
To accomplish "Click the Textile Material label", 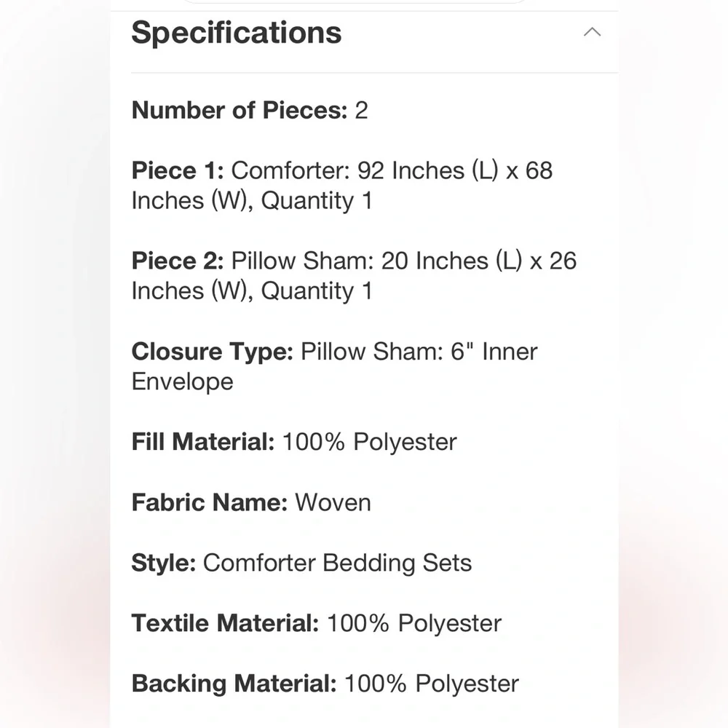I will click(x=225, y=623).
